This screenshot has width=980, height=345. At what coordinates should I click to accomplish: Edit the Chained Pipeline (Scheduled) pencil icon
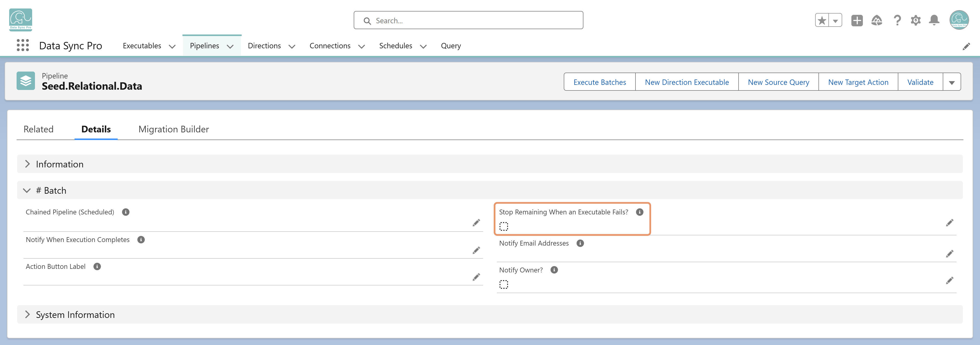tap(476, 223)
